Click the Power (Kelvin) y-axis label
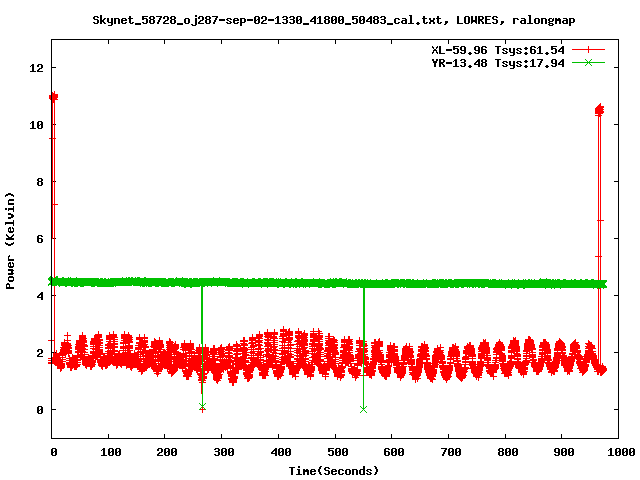The width and height of the screenshot is (640, 480). [10, 241]
